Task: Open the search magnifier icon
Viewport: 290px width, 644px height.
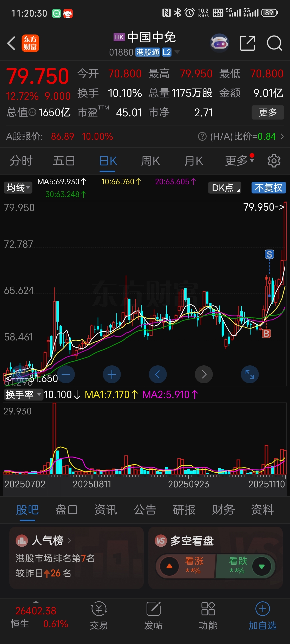Action: pyautogui.click(x=274, y=43)
